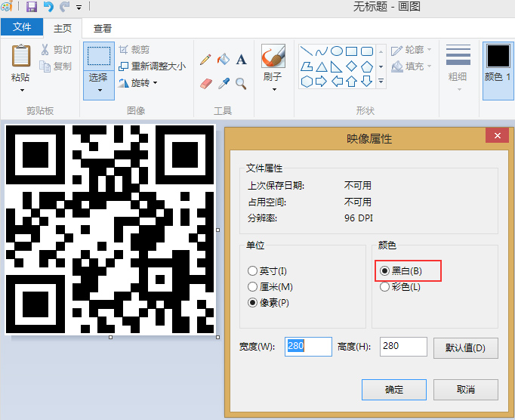
Task: Click the 复制 copy button
Action: tap(56, 66)
